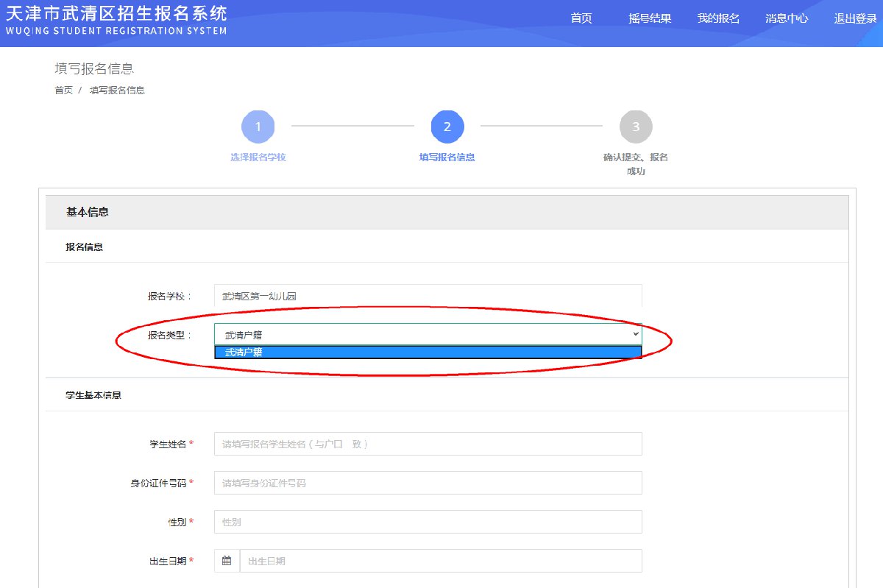Click the step 3 circle 确认提交
The width and height of the screenshot is (883, 588).
636,127
